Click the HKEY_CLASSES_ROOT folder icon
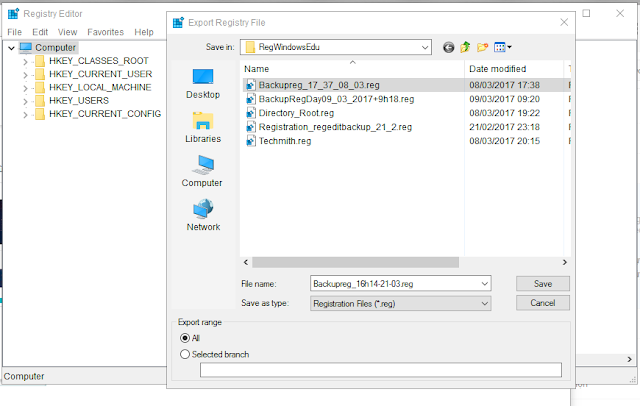Image resolution: width=640 pixels, height=406 pixels. [x=40, y=61]
